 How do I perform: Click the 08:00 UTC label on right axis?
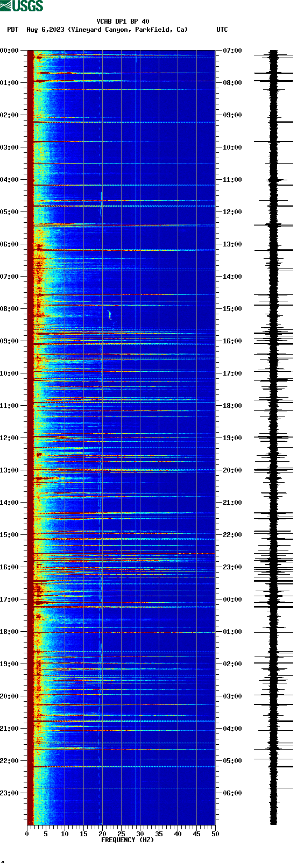pyautogui.click(x=232, y=83)
